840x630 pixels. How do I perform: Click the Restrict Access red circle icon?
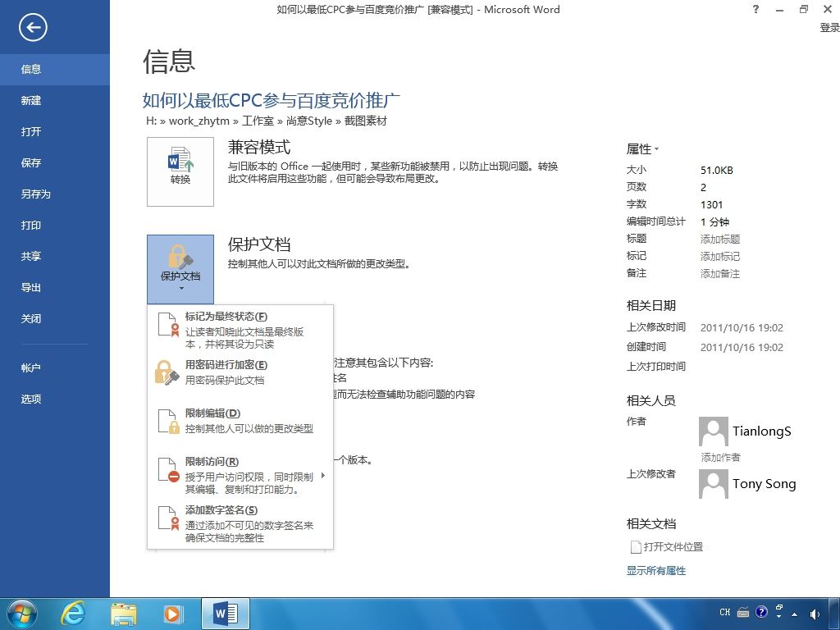[x=167, y=469]
